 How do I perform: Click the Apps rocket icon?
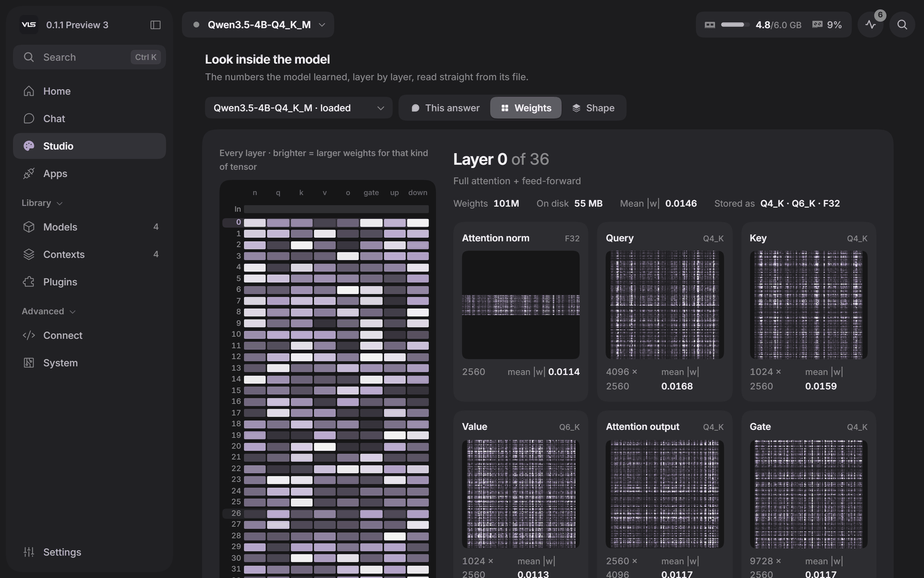click(29, 173)
